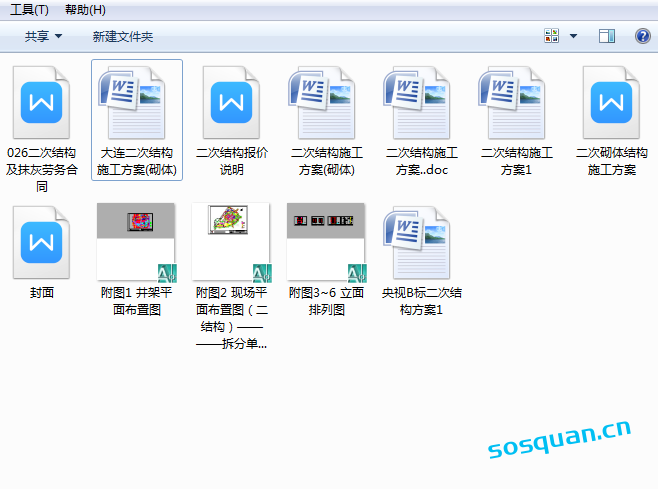The width and height of the screenshot is (658, 489).
Task: Click the 二次结构施工方案1 document icon
Action: (516, 102)
